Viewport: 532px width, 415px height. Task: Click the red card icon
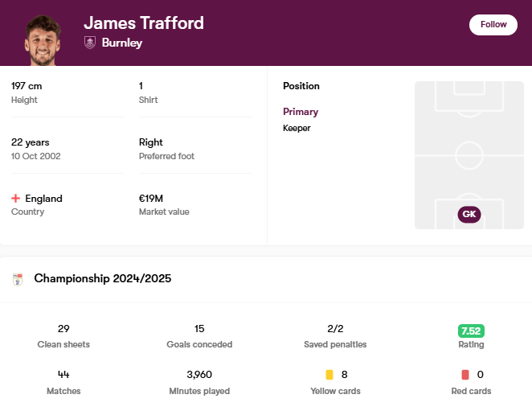[464, 375]
